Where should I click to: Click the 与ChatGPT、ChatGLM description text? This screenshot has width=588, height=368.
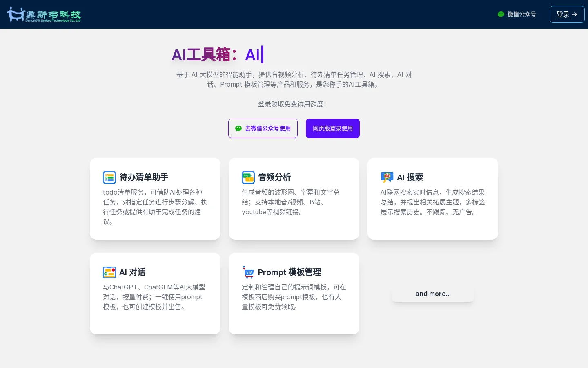[x=155, y=297]
